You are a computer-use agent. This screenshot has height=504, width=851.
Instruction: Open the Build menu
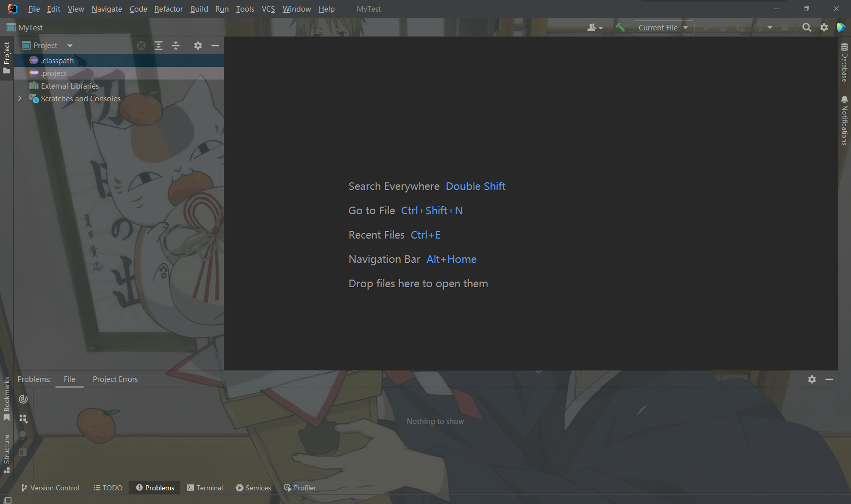tap(199, 9)
